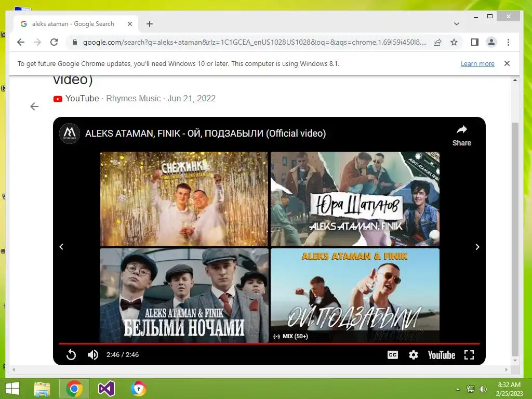
Task: Dismiss the Chrome update notification bar
Action: [507, 63]
